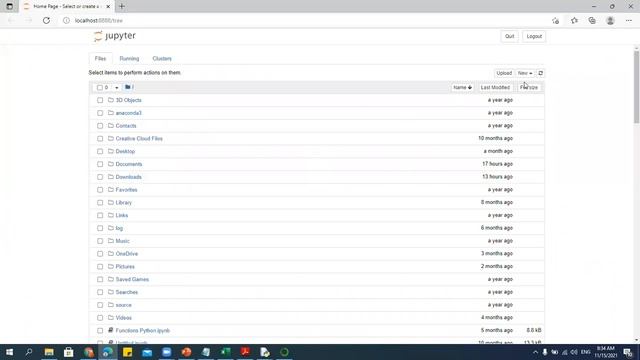The image size is (640, 360).
Task: Open Windows taskbar search
Action: point(29,352)
